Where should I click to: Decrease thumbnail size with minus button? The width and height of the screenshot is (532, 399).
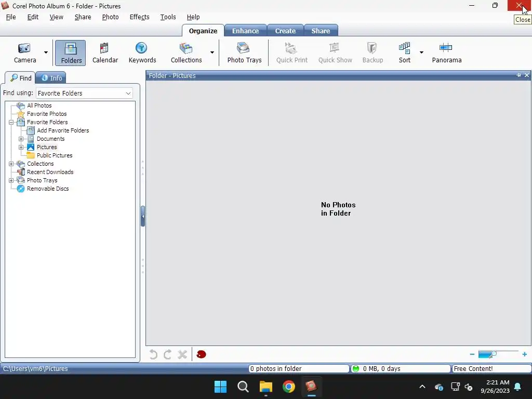click(472, 354)
